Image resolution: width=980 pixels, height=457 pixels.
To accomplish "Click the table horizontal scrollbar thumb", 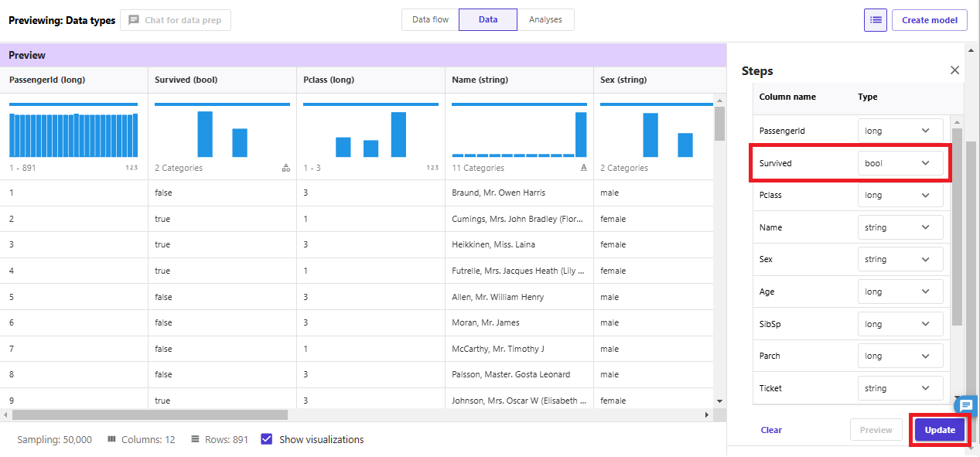I will tap(150, 415).
